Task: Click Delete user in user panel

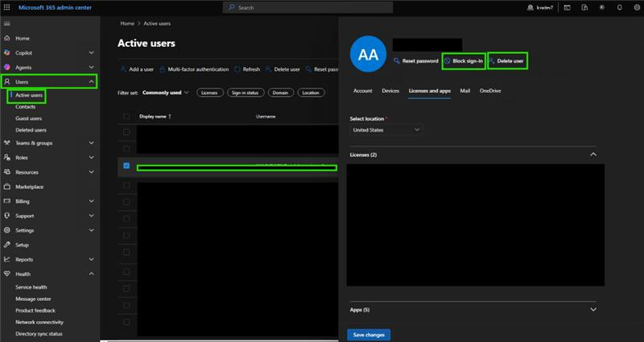Action: (x=506, y=61)
